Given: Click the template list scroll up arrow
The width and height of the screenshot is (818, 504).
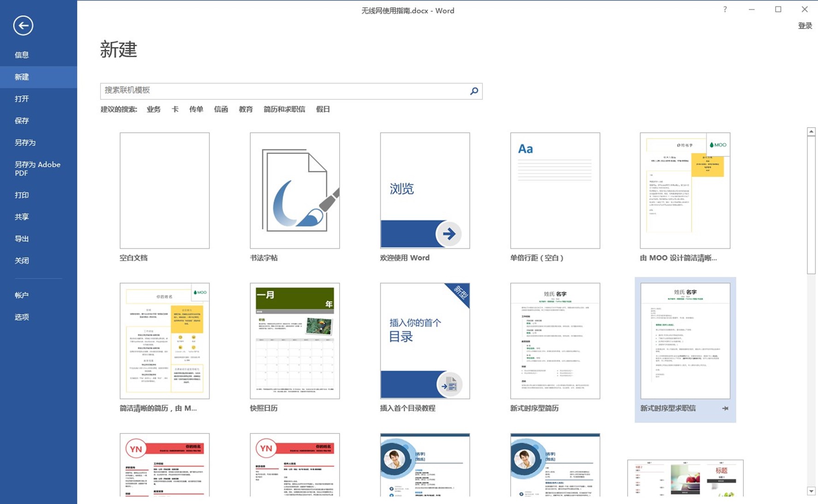Looking at the screenshot, I should (x=811, y=132).
